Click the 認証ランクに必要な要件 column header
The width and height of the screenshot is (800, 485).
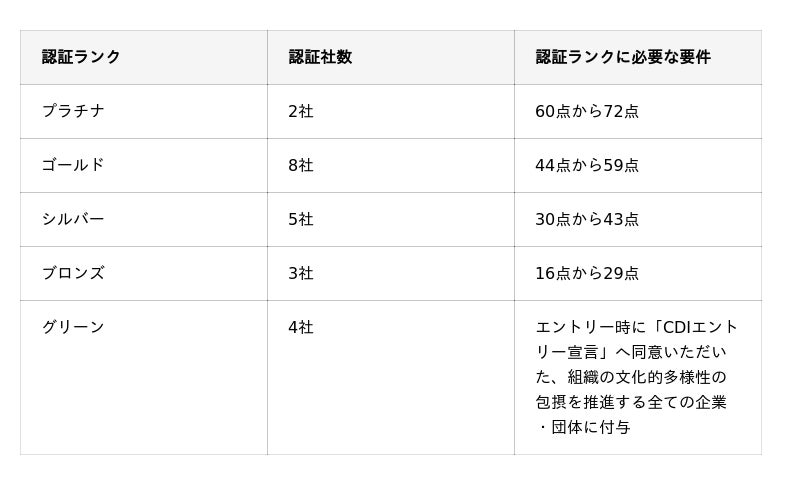tap(622, 57)
